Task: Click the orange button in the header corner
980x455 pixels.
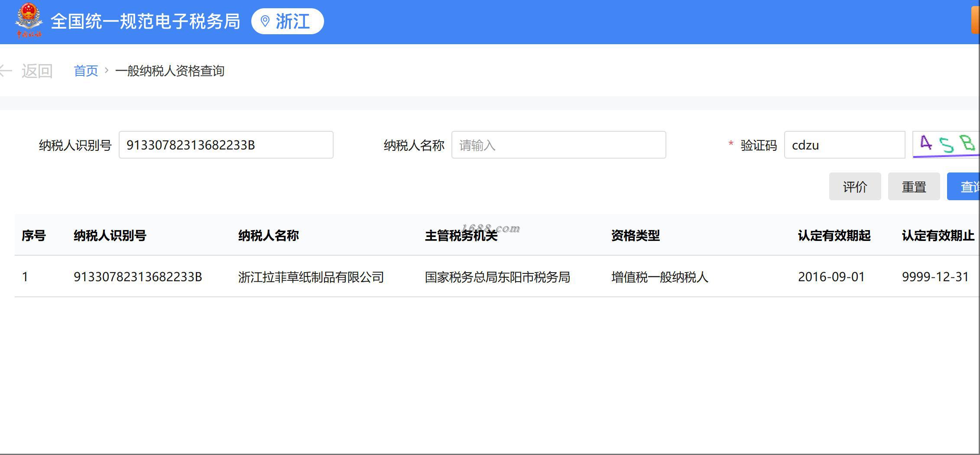Action: coord(975,20)
